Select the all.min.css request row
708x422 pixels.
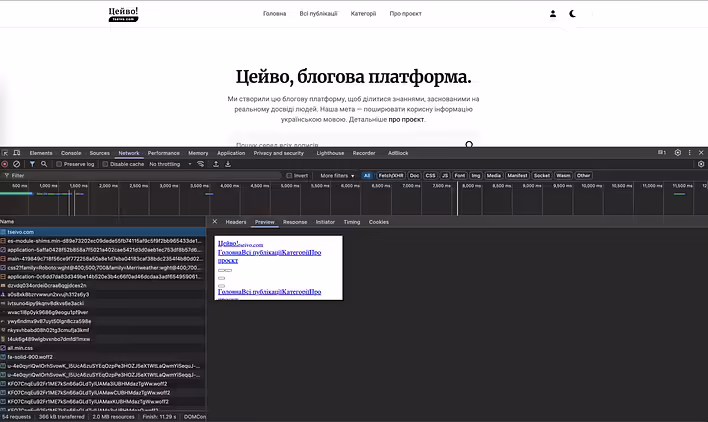pos(21,347)
